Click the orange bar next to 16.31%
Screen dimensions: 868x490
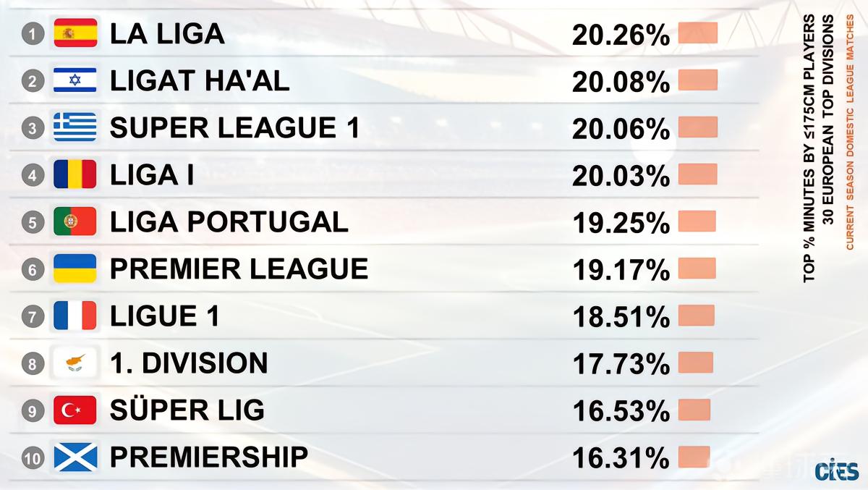(694, 457)
